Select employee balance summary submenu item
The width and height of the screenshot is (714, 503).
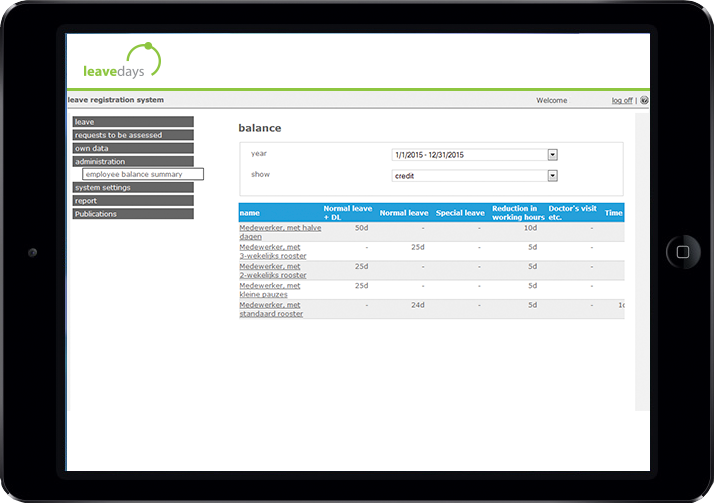point(143,174)
